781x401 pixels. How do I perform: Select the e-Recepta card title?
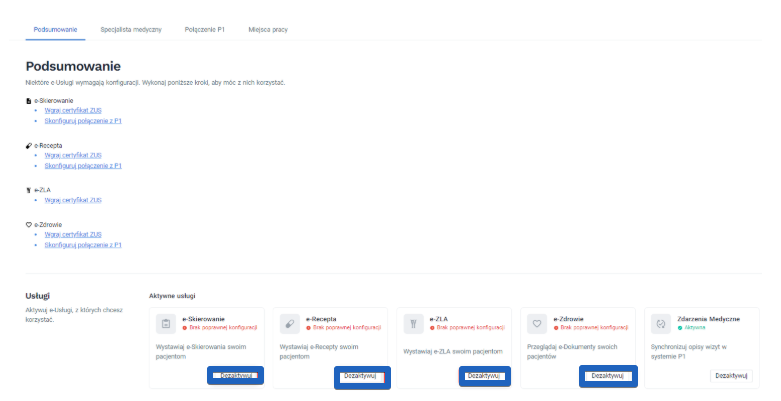pyautogui.click(x=321, y=319)
